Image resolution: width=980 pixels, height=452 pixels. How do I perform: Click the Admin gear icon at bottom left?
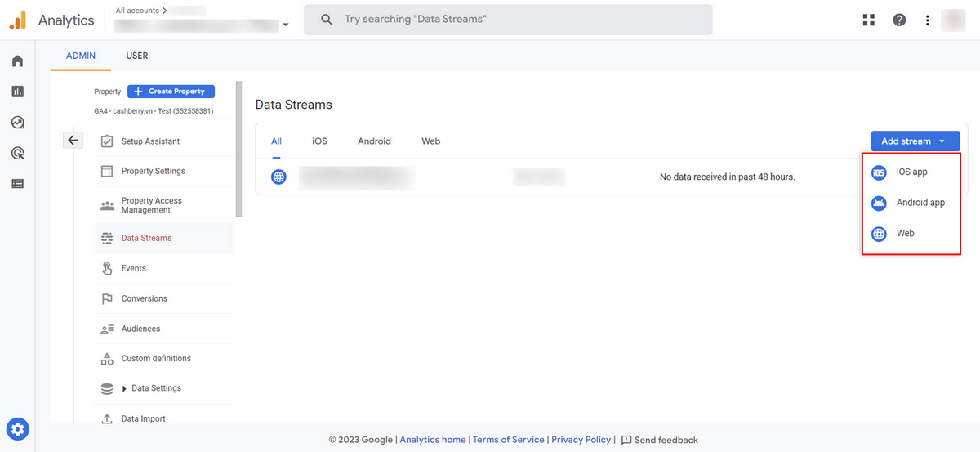[18, 428]
